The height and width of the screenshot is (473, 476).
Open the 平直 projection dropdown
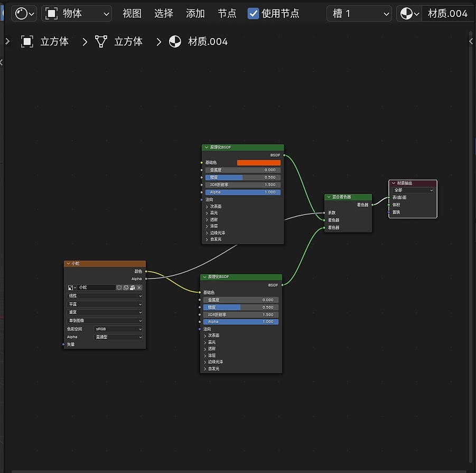105,304
